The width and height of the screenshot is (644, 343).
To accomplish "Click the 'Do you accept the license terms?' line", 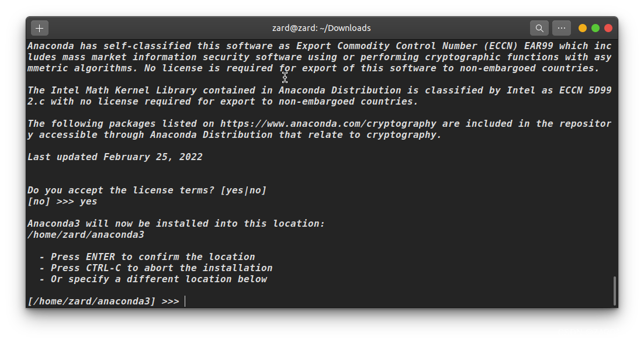I will [147, 190].
